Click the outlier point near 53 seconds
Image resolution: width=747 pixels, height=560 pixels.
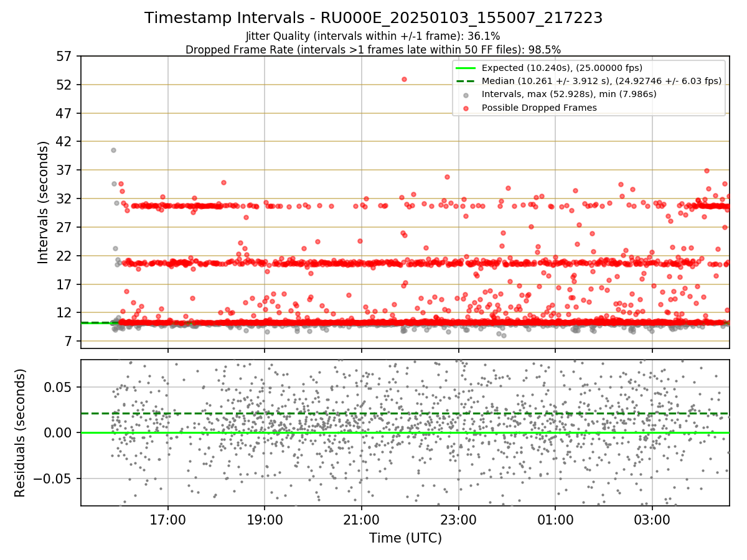[x=404, y=79]
